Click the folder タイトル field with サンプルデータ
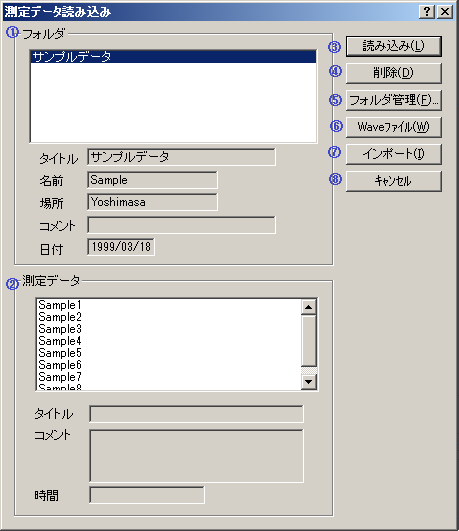The width and height of the screenshot is (459, 531). tap(181, 157)
